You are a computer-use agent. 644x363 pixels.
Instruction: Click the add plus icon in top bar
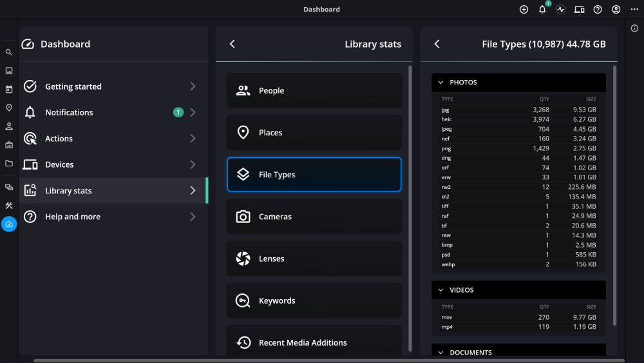(524, 10)
